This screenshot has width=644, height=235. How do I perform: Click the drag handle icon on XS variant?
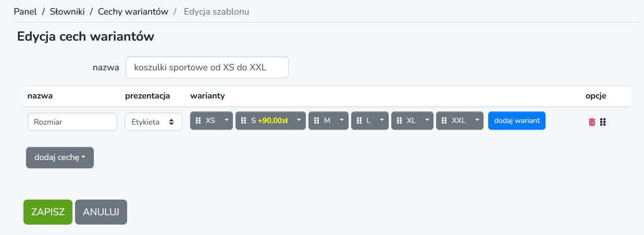[199, 120]
